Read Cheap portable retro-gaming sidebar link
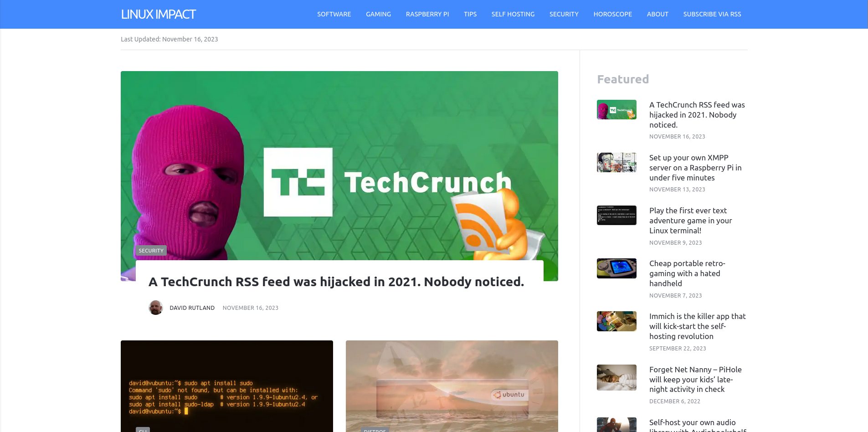The height and width of the screenshot is (432, 868). 687,273
